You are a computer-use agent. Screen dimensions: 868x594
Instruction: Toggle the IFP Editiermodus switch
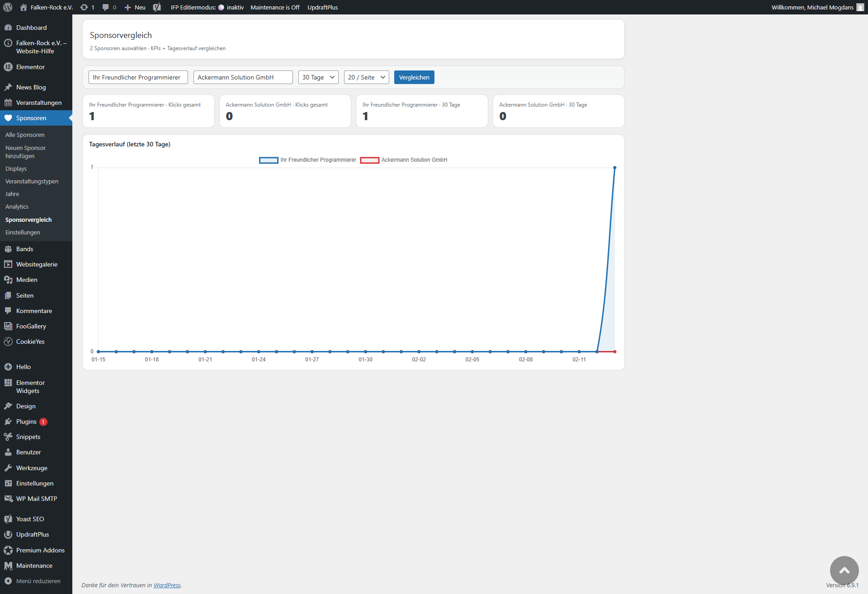pos(221,7)
